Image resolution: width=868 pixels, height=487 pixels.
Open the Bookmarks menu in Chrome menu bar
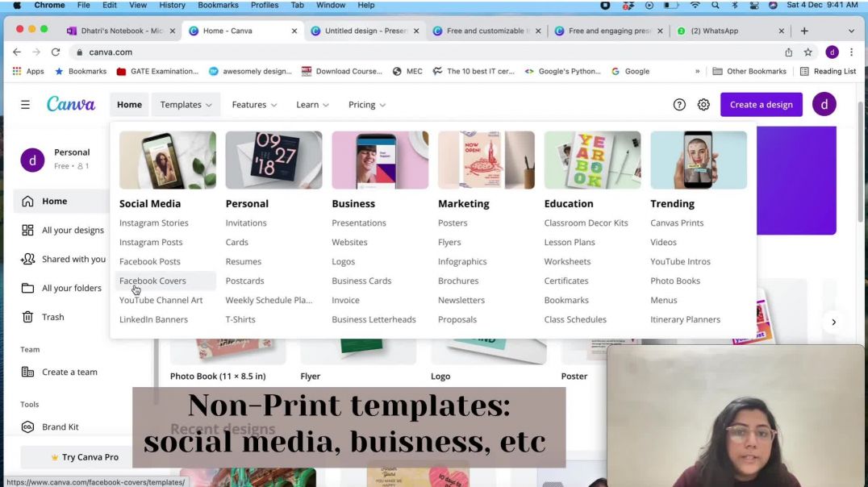pyautogui.click(x=218, y=5)
